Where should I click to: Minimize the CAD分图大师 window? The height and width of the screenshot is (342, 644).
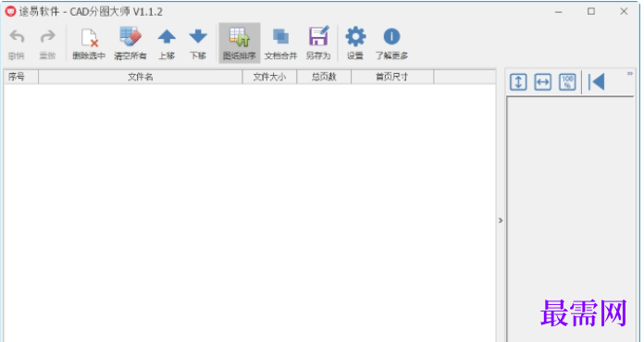(559, 12)
